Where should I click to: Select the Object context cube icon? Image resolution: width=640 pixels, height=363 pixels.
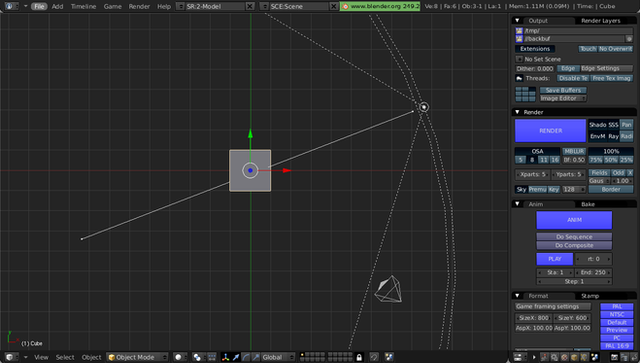click(574, 357)
